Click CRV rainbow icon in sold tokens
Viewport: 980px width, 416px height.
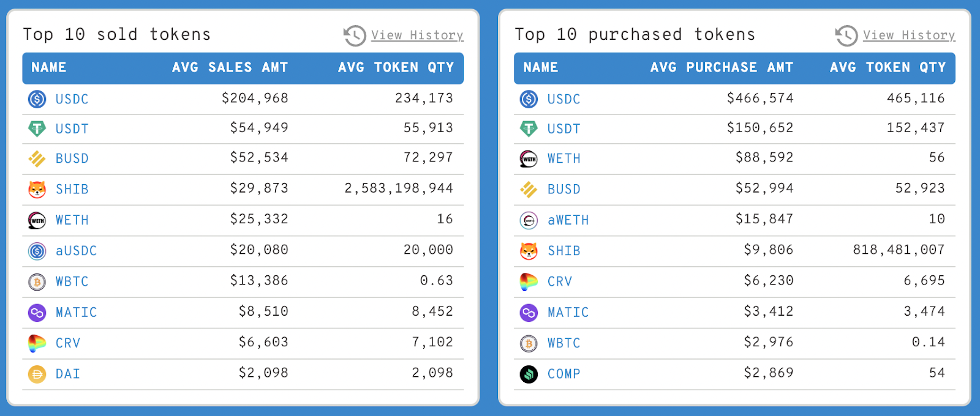coord(37,343)
